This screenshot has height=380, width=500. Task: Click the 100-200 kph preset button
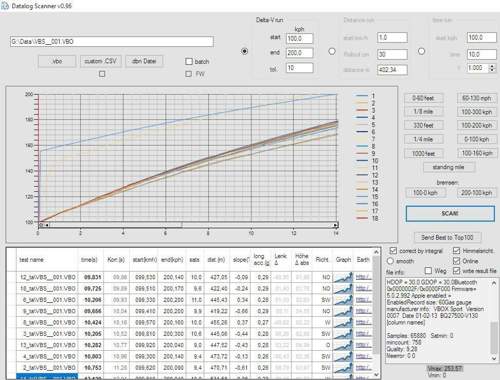pyautogui.click(x=476, y=125)
